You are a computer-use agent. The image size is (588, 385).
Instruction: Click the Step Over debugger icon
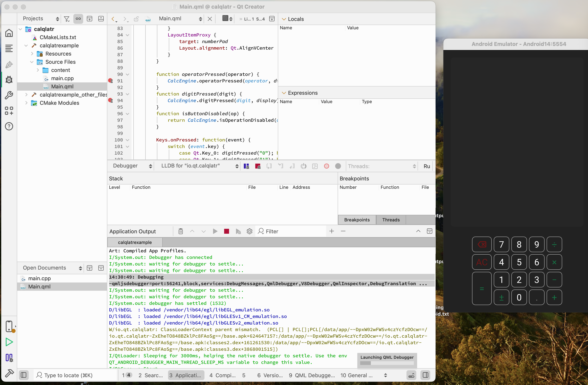269,166
